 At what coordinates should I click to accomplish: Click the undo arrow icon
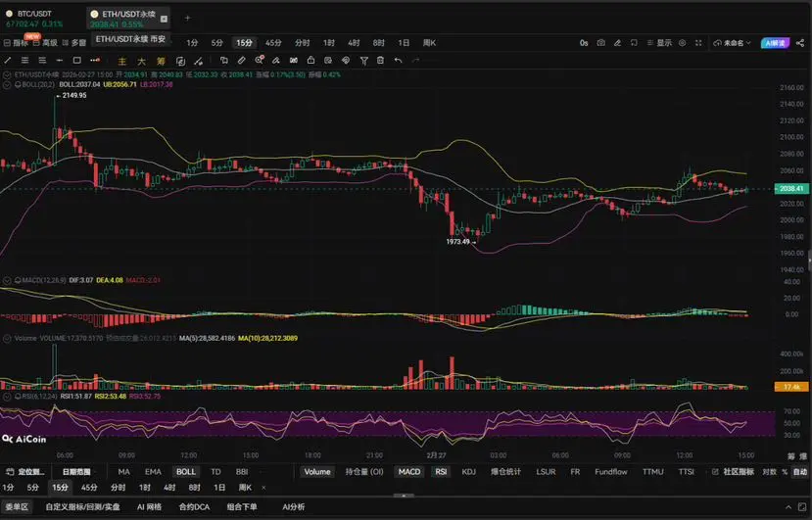[398, 61]
